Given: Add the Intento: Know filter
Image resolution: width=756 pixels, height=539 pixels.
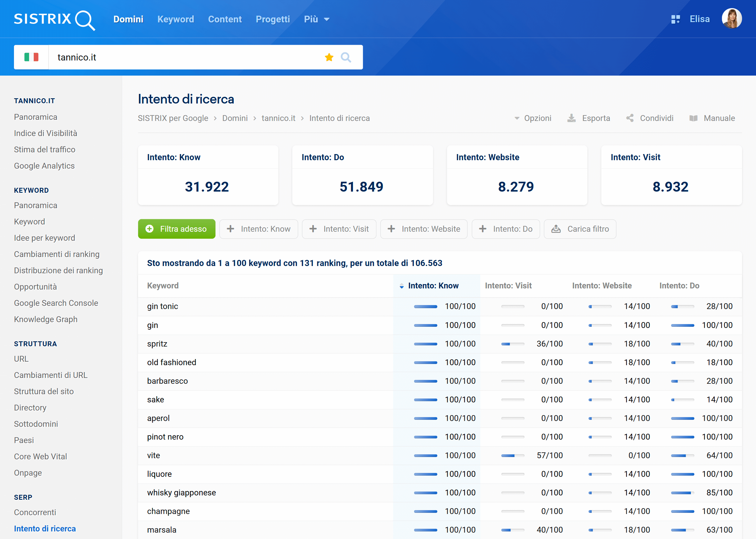Looking at the screenshot, I should click(258, 229).
